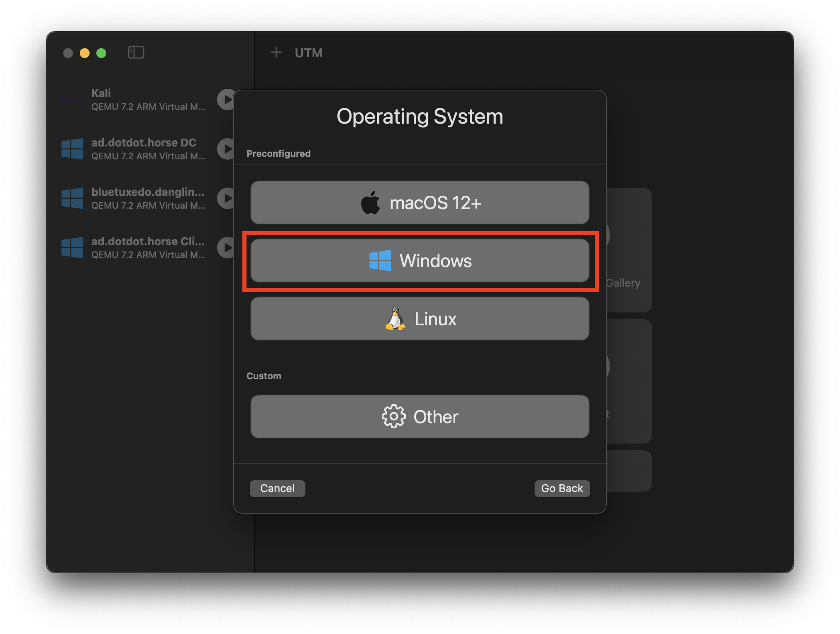The image size is (840, 634).
Task: Click the Apple logo on macOS button
Action: tap(371, 202)
